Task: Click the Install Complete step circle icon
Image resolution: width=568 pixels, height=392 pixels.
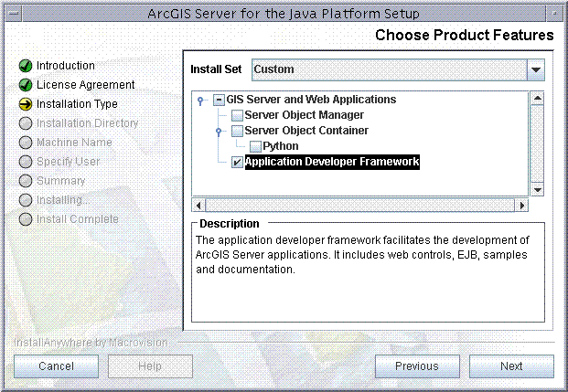Action: coord(26,219)
